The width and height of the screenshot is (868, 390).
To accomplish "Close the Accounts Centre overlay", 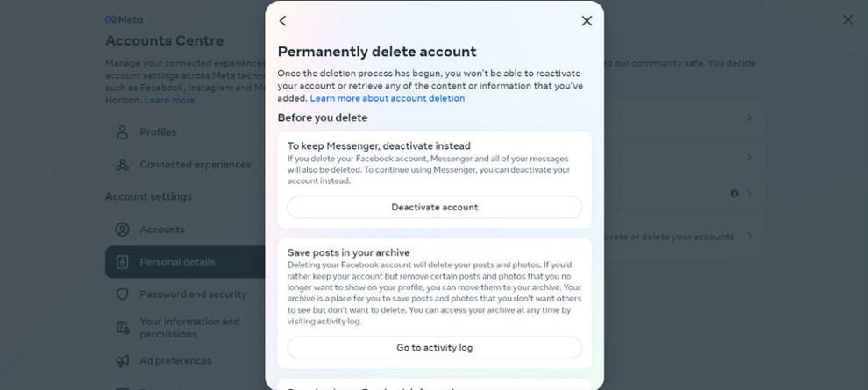I will pyautogui.click(x=847, y=19).
